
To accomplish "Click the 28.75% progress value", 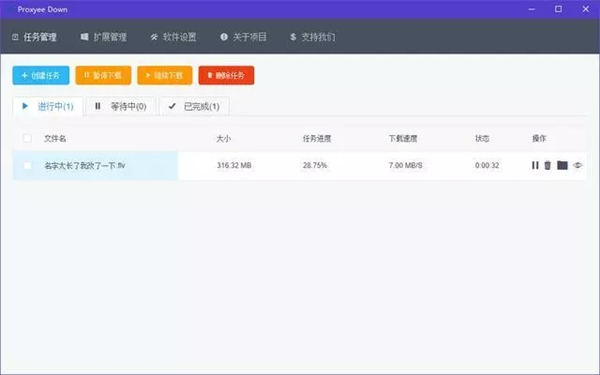I will (315, 165).
